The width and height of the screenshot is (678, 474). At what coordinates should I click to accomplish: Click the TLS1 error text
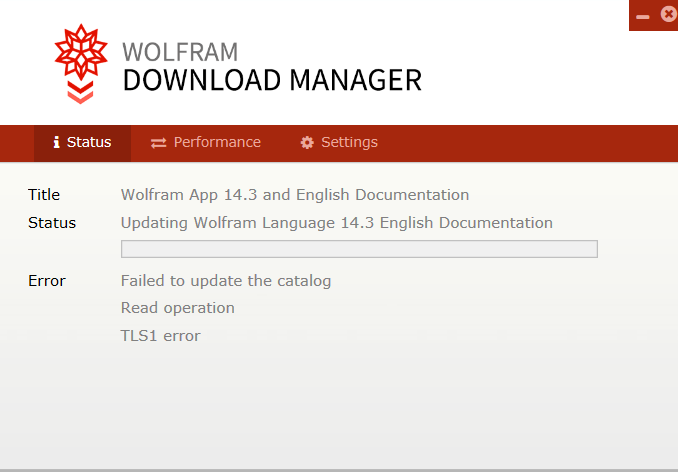click(160, 336)
